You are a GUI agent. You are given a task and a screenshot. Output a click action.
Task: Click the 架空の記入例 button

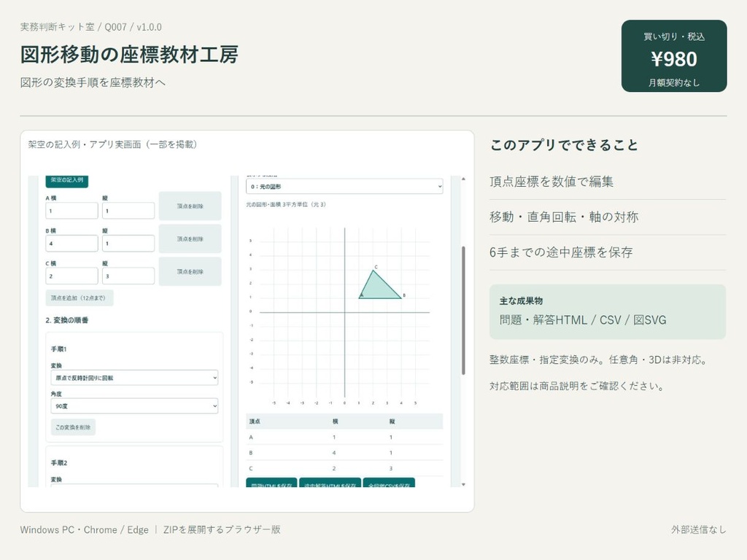coord(66,181)
